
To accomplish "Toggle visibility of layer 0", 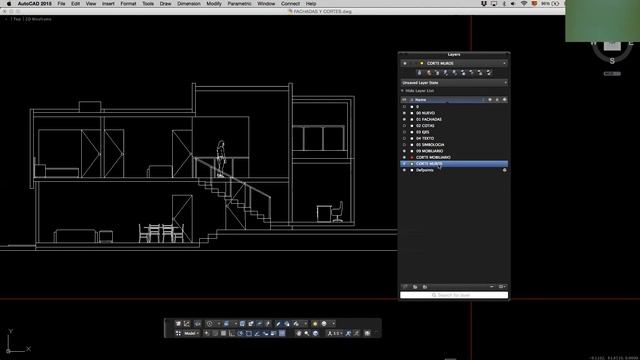I will tap(404, 107).
